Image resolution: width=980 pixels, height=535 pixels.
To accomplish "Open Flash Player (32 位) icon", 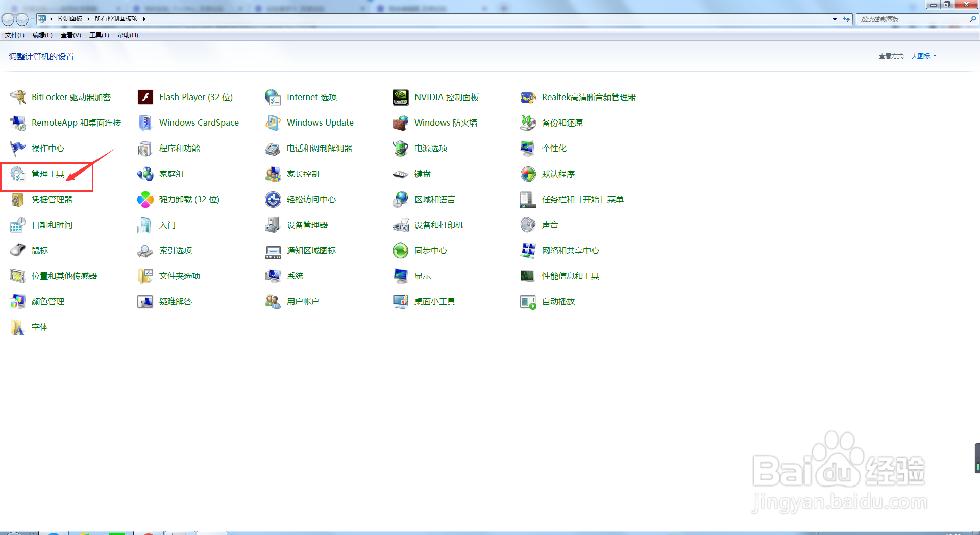I will tap(145, 97).
